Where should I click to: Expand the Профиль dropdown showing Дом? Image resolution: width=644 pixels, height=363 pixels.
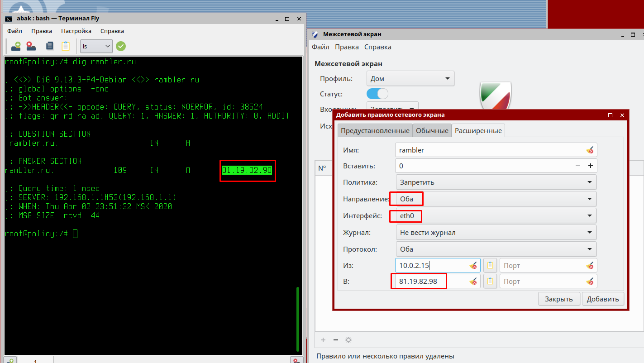click(x=410, y=78)
